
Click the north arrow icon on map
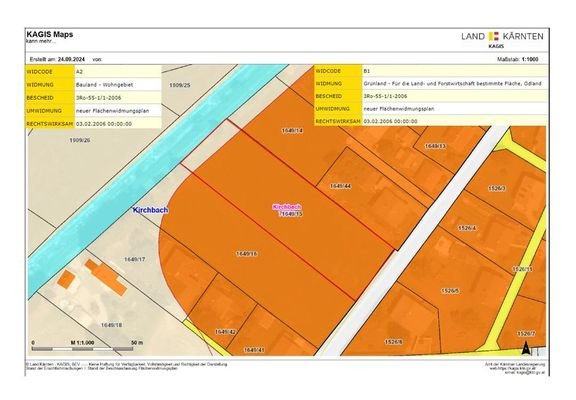click(x=526, y=347)
